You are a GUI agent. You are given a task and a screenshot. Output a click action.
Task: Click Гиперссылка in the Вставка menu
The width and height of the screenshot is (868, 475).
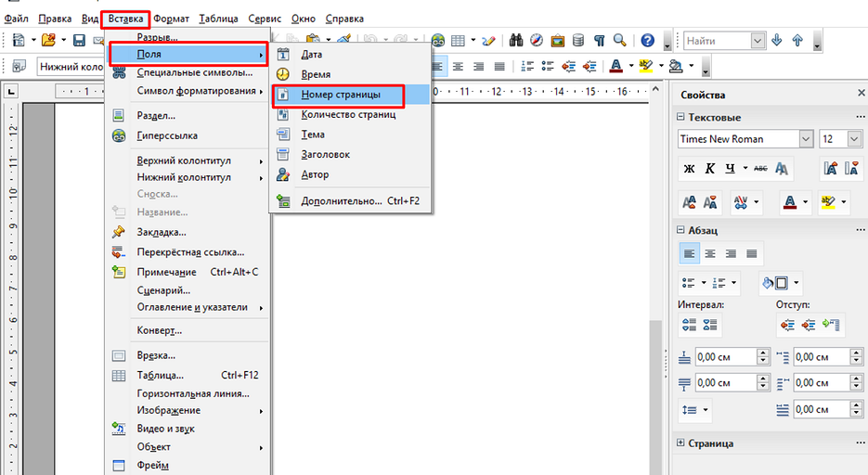click(168, 135)
